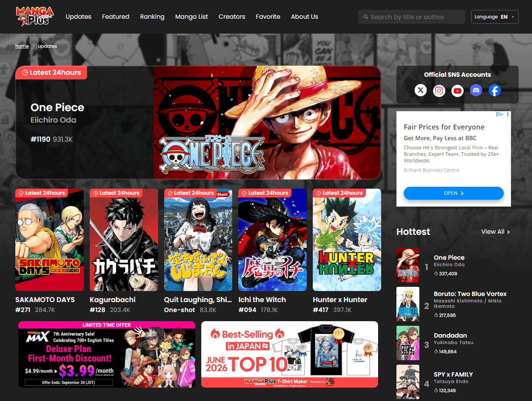The height and width of the screenshot is (401, 532).
Task: Open the Quit Laughing, Shi... one-shot cover
Action: pyautogui.click(x=198, y=240)
